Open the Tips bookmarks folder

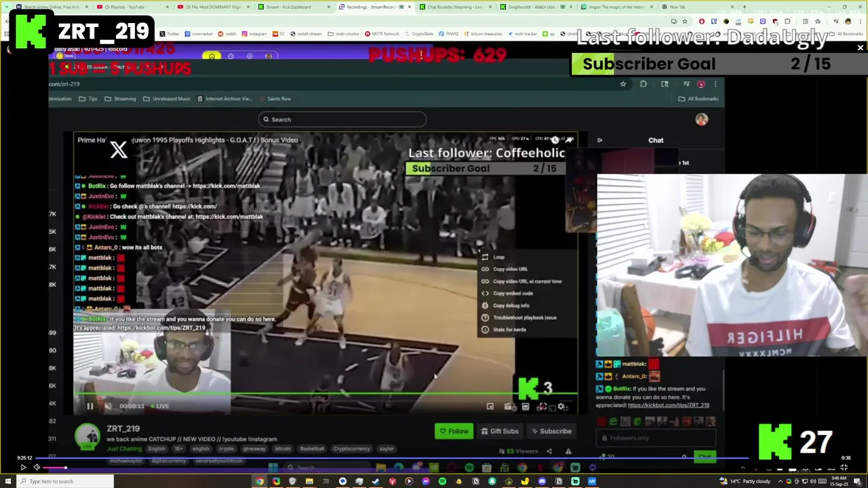point(88,99)
